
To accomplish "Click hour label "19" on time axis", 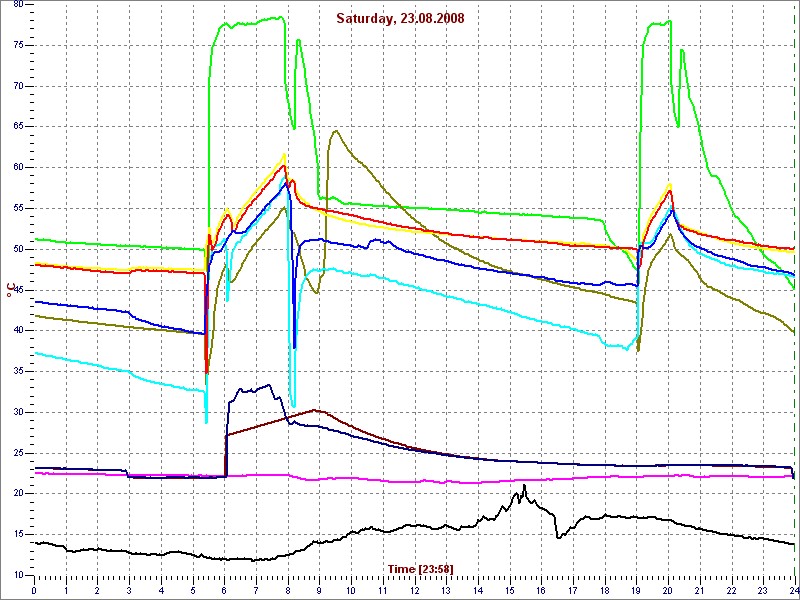I will (x=636, y=589).
